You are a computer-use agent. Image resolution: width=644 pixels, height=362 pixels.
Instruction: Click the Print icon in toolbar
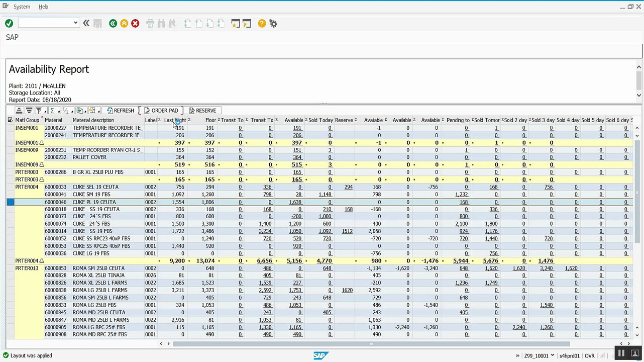150,23
